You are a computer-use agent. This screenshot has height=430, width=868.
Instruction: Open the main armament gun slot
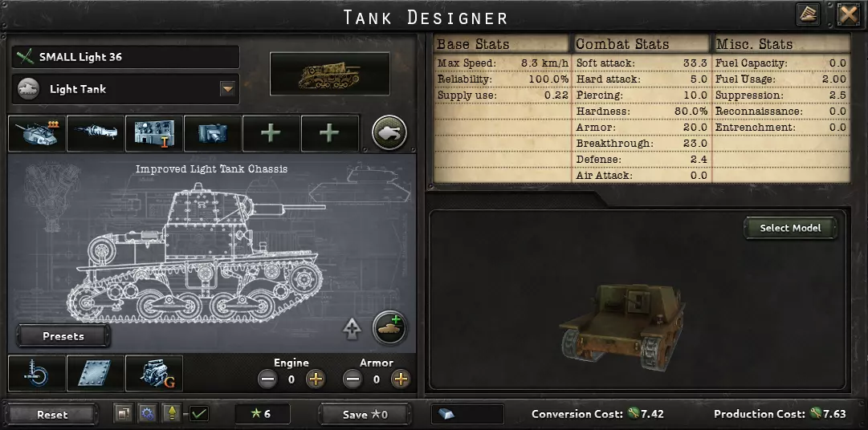click(96, 133)
